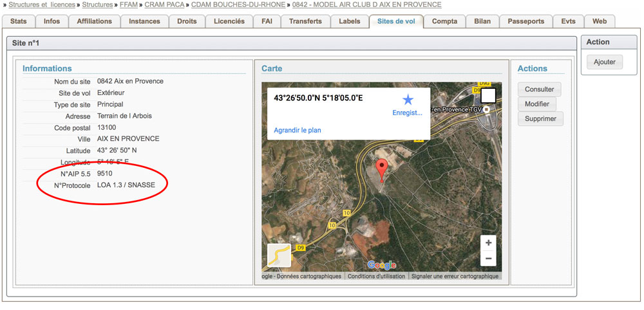Open the Passeports tab

(x=526, y=21)
